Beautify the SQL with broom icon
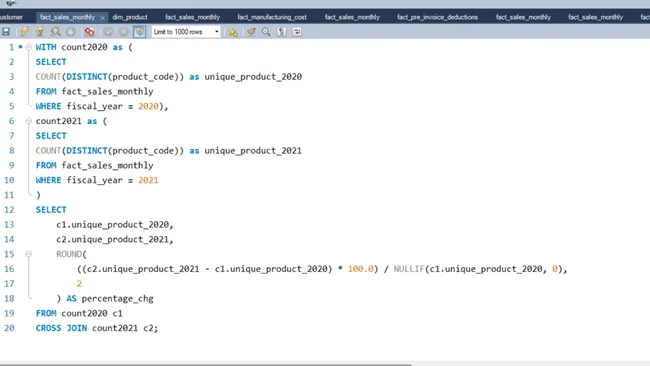 point(251,32)
